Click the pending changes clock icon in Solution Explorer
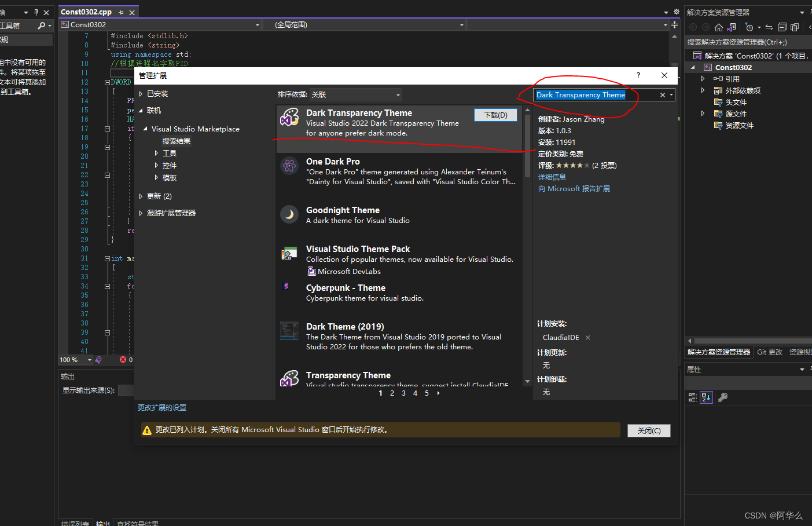Viewport: 812px width, 526px height. tap(750, 27)
